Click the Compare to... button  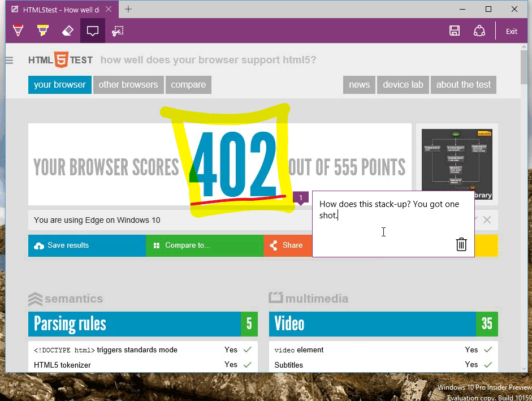tap(205, 245)
